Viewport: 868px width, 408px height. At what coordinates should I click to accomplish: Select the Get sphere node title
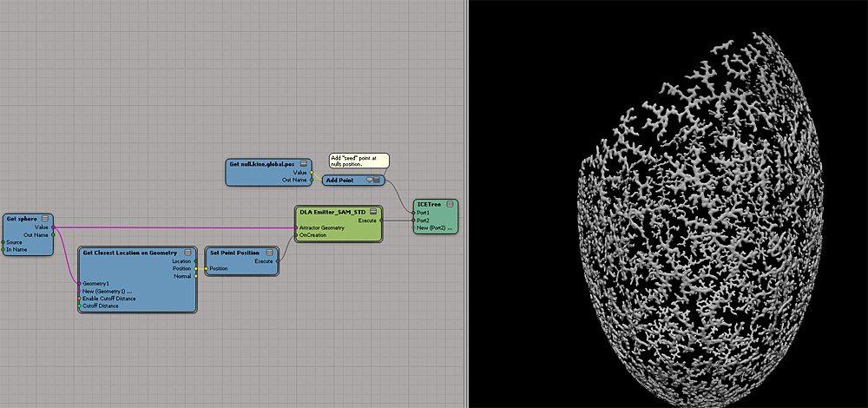pyautogui.click(x=22, y=219)
